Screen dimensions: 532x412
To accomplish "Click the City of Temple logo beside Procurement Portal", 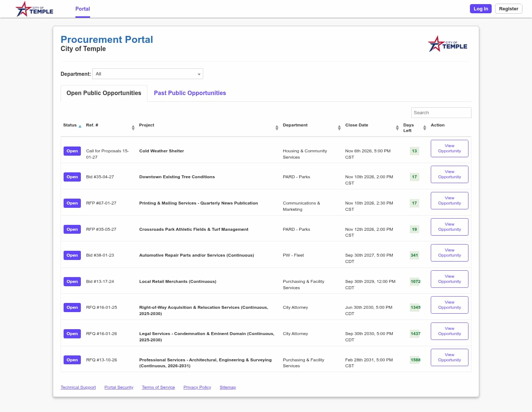I will click(447, 44).
